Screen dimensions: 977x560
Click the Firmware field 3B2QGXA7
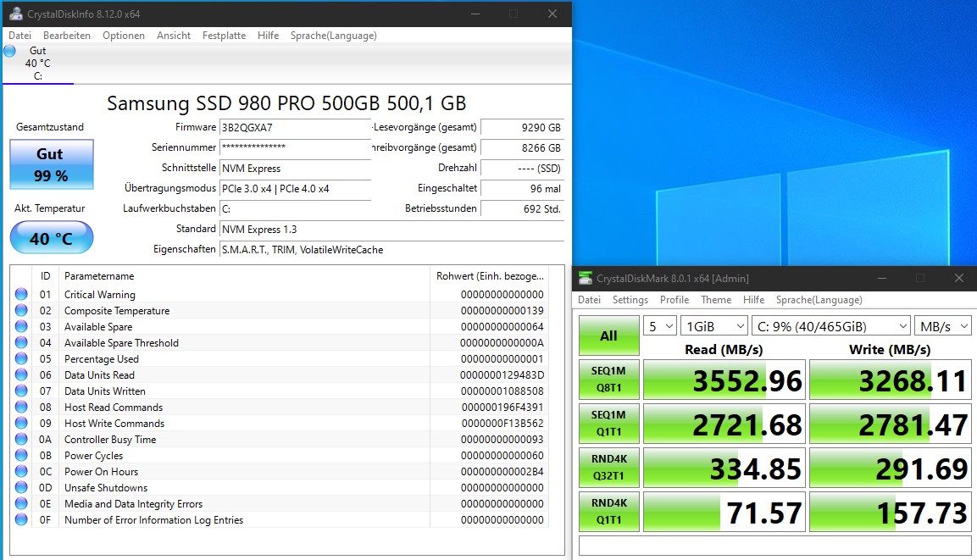[x=296, y=128]
